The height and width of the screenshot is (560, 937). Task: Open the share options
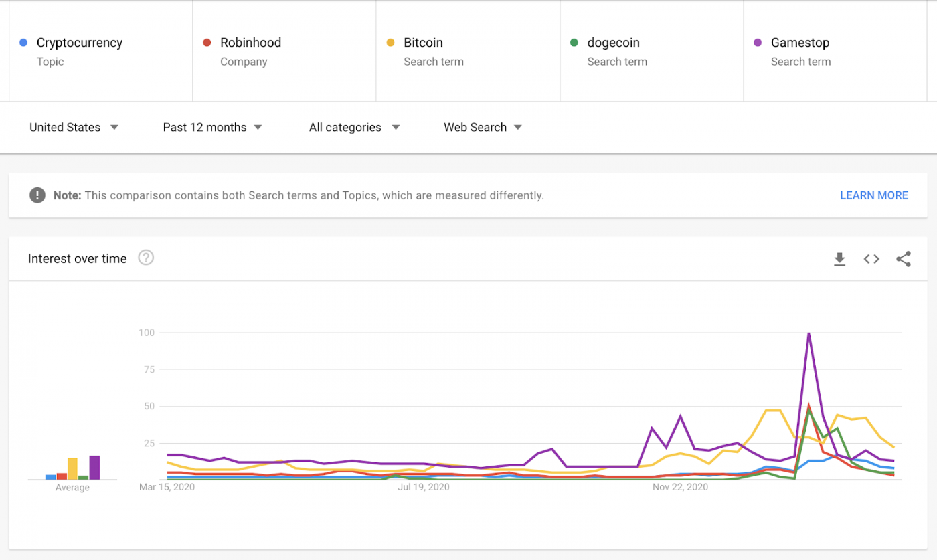tap(904, 258)
